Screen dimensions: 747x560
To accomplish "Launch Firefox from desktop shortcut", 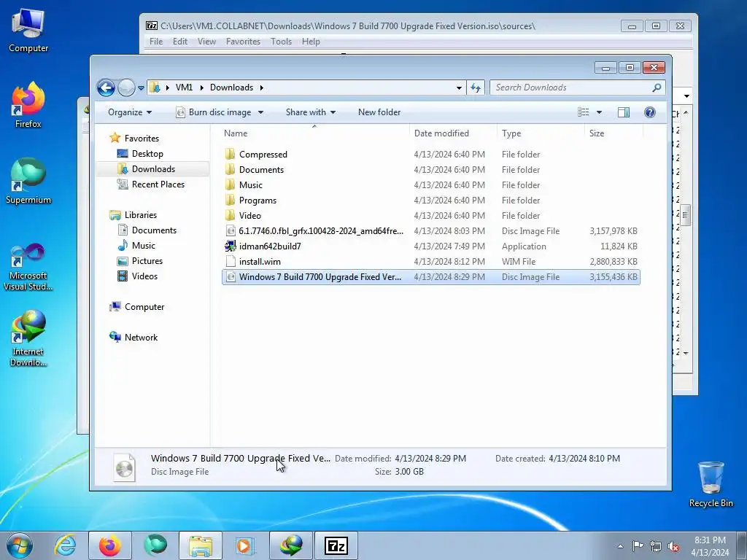I will pyautogui.click(x=28, y=105).
